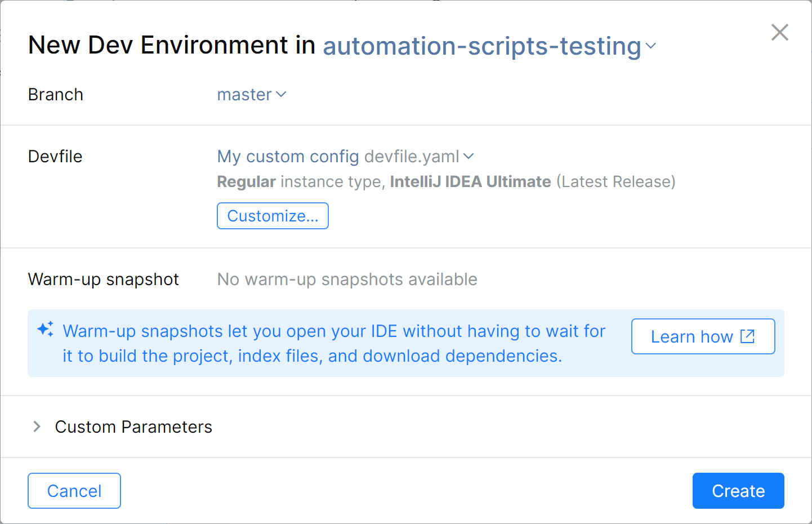Click the chevron arrow after devfile.yaml
812x524 pixels.
pos(469,157)
